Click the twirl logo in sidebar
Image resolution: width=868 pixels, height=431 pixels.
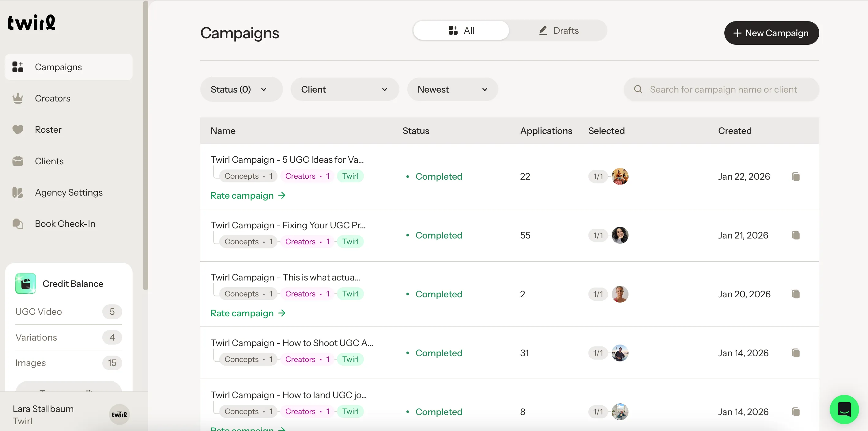point(31,23)
